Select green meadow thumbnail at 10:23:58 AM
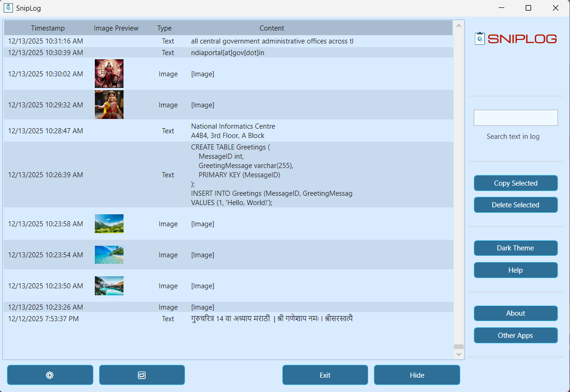 coord(109,224)
